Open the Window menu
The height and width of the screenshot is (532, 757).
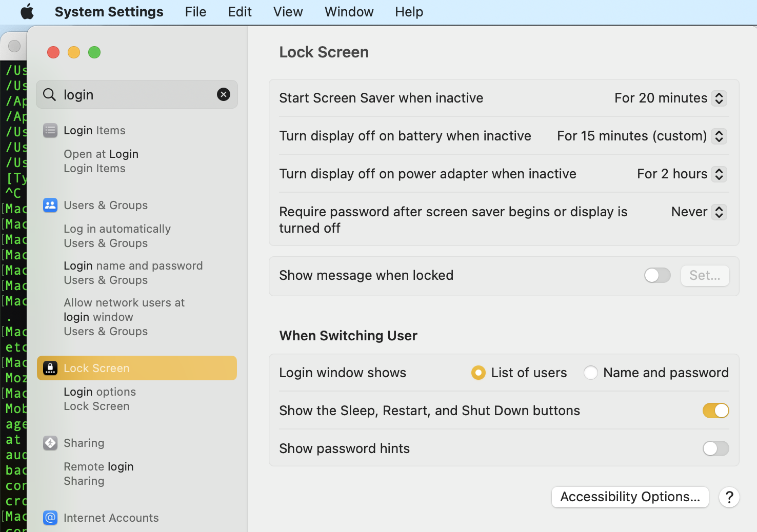click(349, 12)
